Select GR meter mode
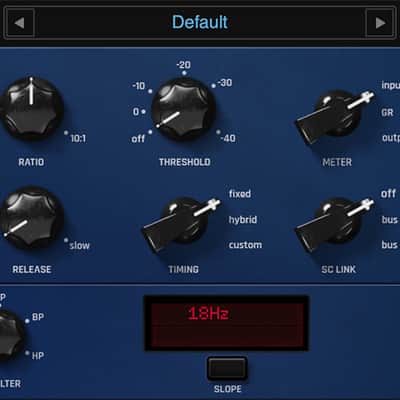Screen dimensions: 400x400 (387, 112)
